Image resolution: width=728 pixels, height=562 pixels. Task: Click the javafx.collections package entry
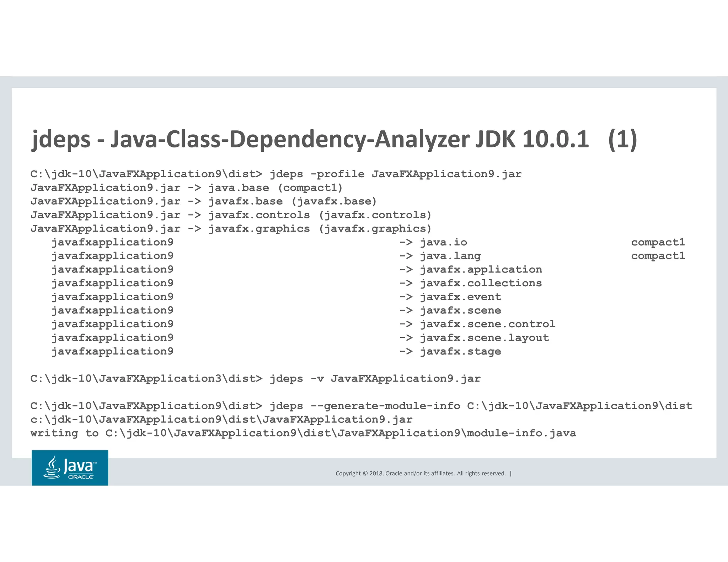pos(481,283)
